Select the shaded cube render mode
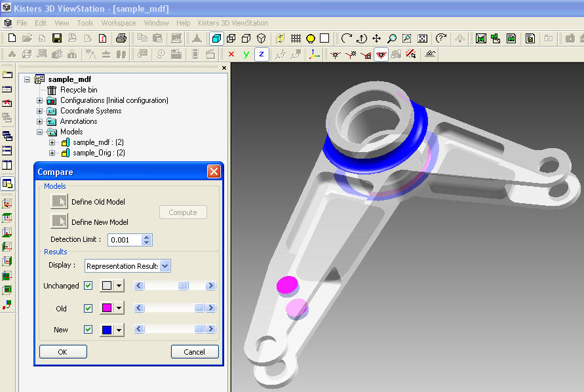 (216, 38)
